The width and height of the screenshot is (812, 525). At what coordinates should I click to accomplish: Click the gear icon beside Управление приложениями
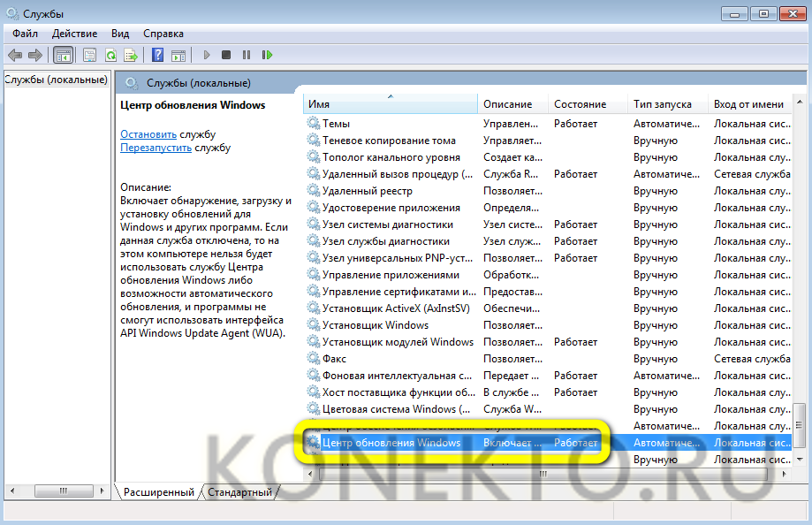314,274
